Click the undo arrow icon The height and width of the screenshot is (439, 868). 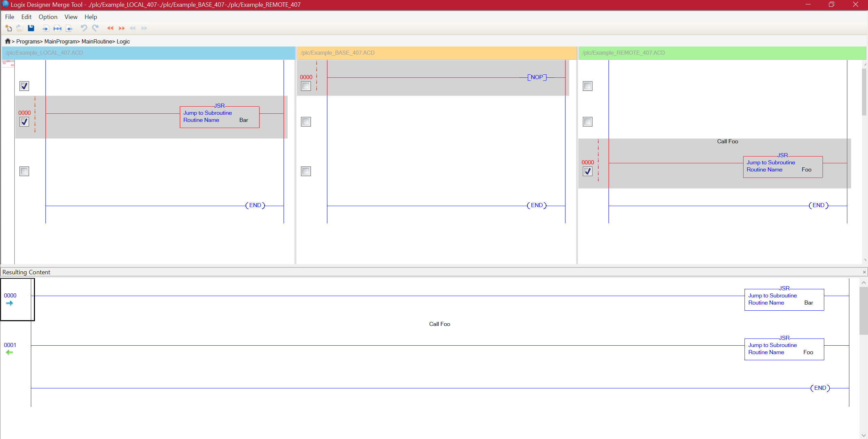coord(83,28)
